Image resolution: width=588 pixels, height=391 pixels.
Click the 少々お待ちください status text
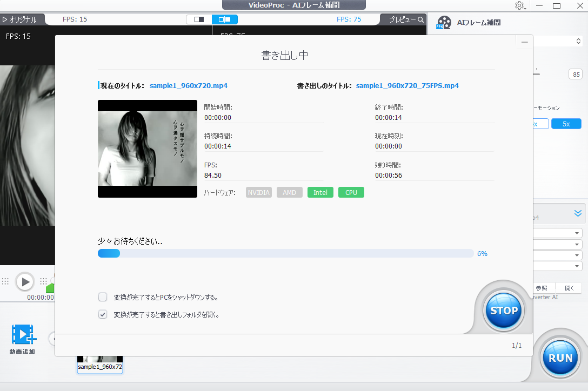click(x=130, y=241)
